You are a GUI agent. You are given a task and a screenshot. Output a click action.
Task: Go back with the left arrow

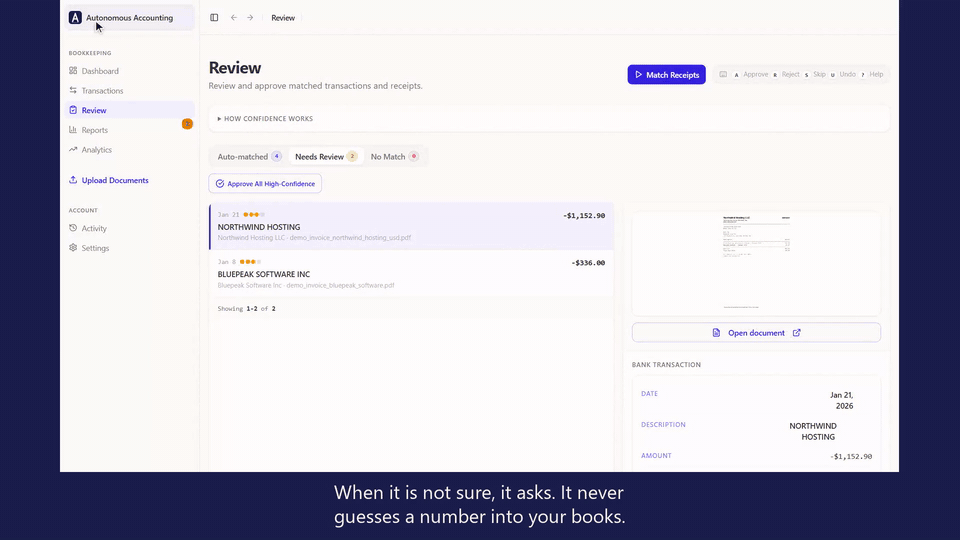coord(234,18)
